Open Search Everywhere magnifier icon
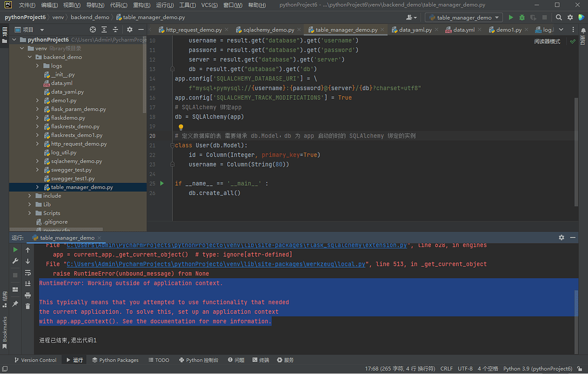This screenshot has width=588, height=374. tap(559, 17)
